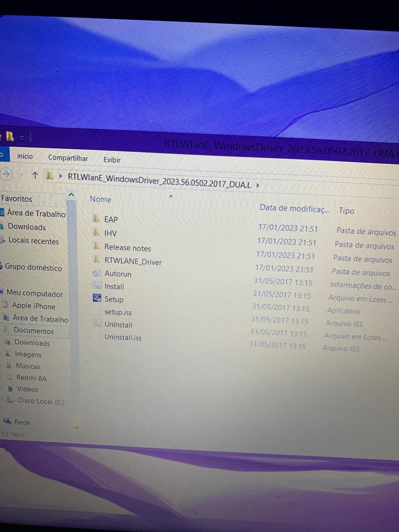
Task: Click Aplicativo type in Setup row
Action: click(x=343, y=311)
